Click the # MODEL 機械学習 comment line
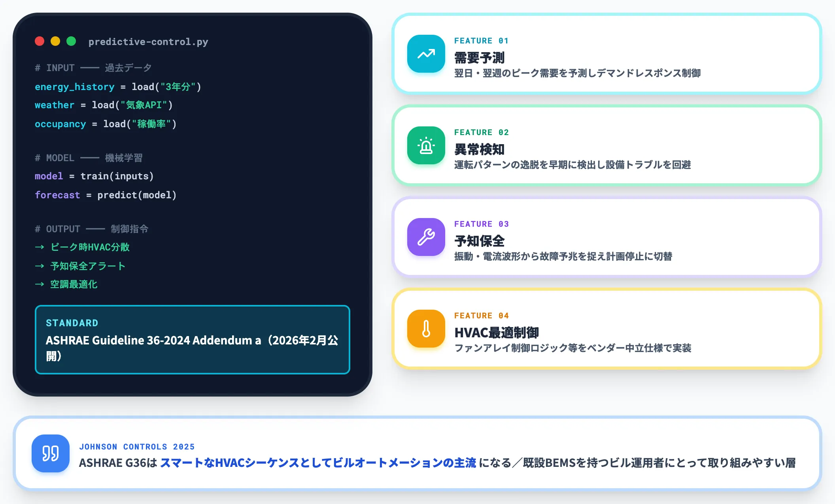 [x=89, y=158]
